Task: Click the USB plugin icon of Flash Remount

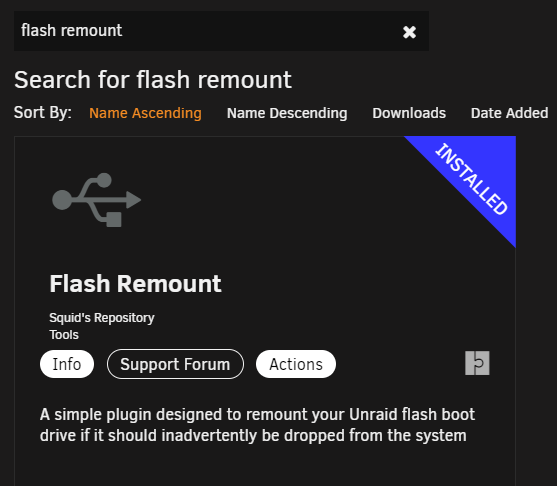Action: 97,200
